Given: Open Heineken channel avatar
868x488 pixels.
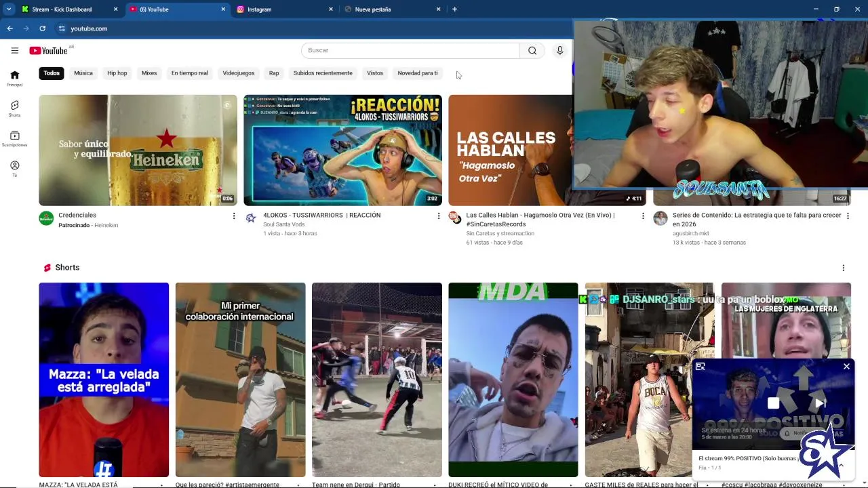Looking at the screenshot, I should (x=46, y=218).
